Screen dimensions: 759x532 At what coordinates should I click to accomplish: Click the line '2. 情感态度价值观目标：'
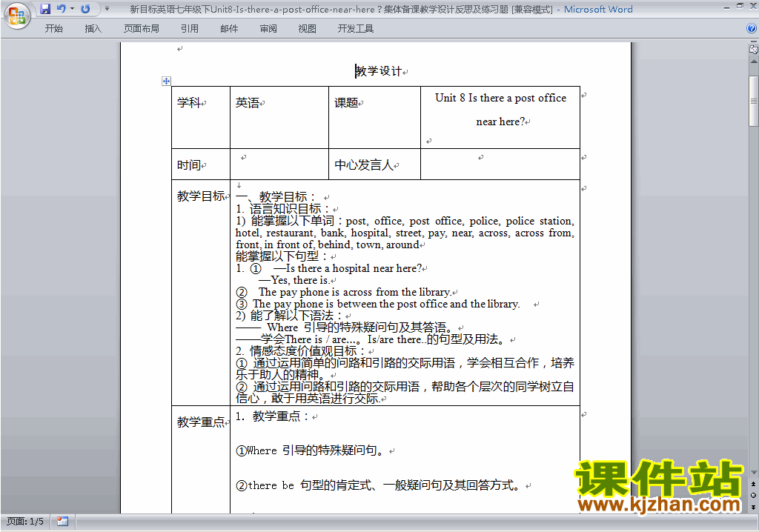(301, 351)
